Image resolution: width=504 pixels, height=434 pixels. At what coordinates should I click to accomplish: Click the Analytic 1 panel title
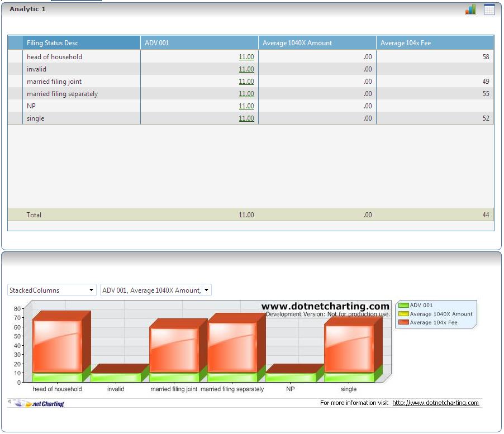[27, 9]
